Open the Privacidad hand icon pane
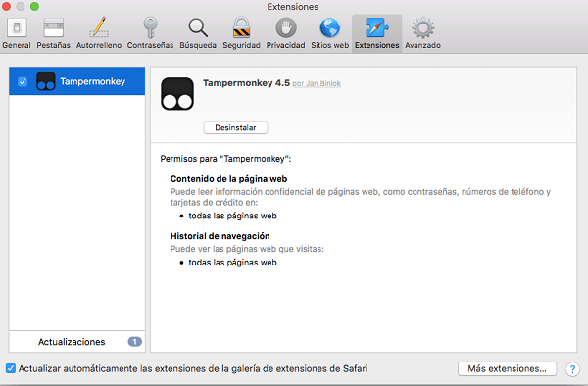Screen dimensions: 588x386 click(x=285, y=33)
